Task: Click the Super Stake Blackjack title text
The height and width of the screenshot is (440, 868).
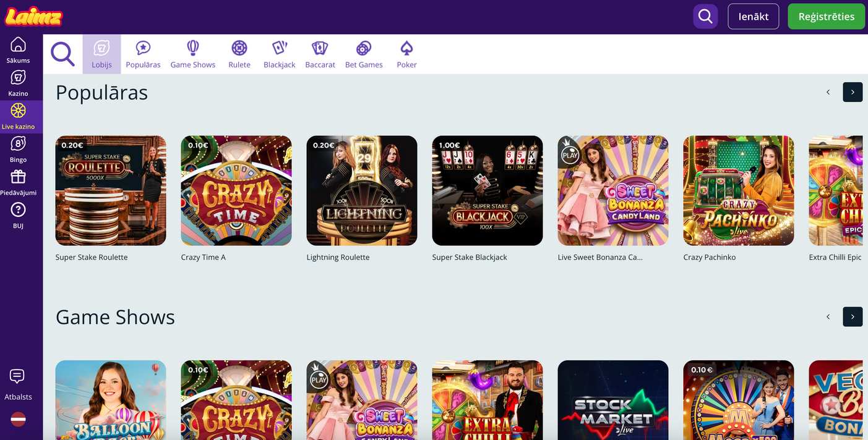Action: (x=470, y=257)
